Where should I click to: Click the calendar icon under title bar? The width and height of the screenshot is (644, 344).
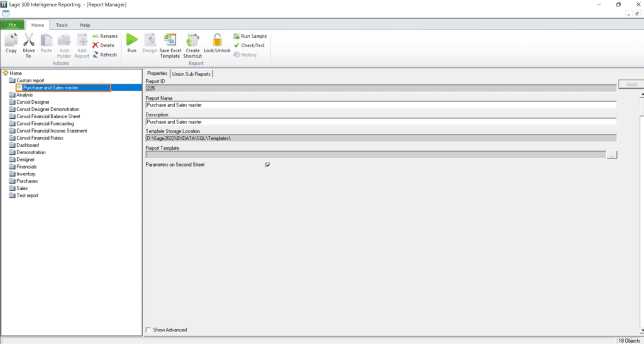point(6,13)
